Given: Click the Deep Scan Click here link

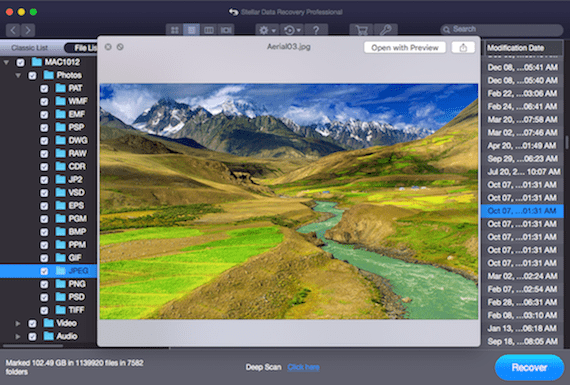Looking at the screenshot, I should click(304, 367).
